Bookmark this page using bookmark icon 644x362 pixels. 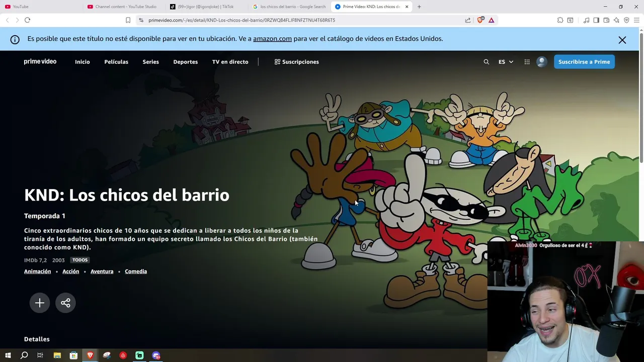pos(128,20)
